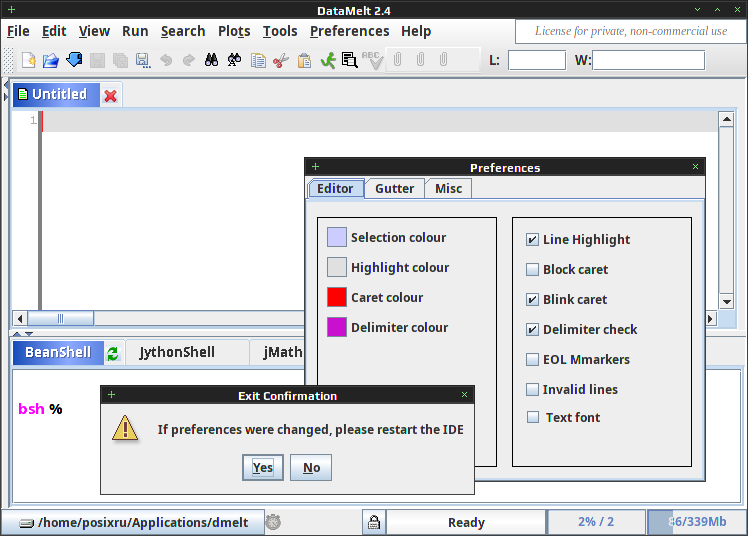Image resolution: width=748 pixels, height=536 pixels.
Task: Open the View menu
Action: click(x=94, y=31)
